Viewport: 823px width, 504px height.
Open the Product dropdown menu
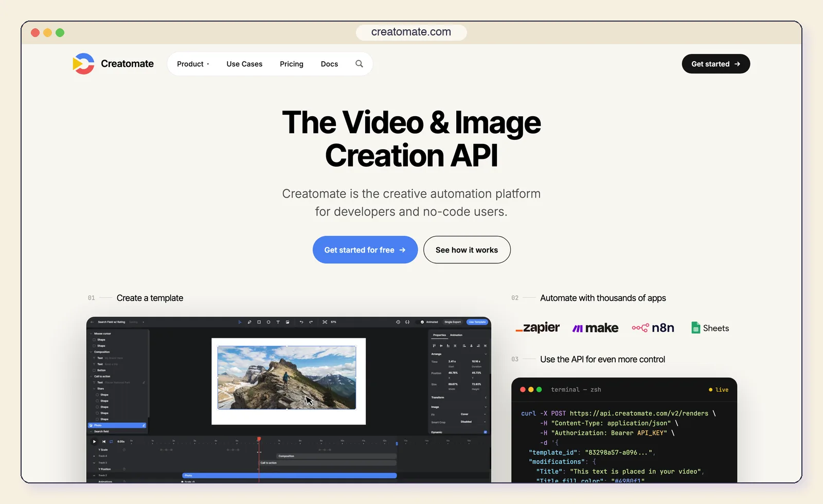[193, 64]
